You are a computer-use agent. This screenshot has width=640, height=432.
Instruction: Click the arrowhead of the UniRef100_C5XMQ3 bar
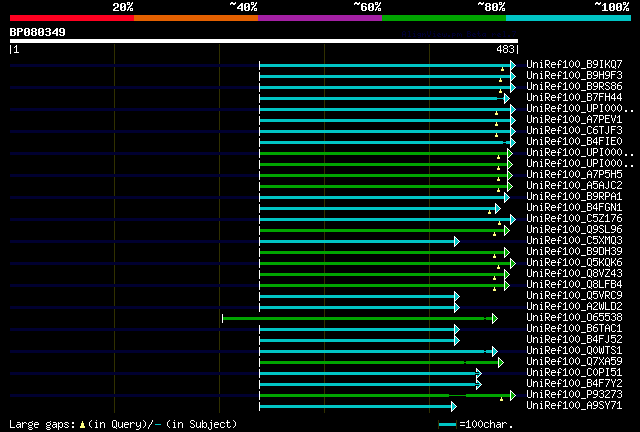(x=457, y=242)
